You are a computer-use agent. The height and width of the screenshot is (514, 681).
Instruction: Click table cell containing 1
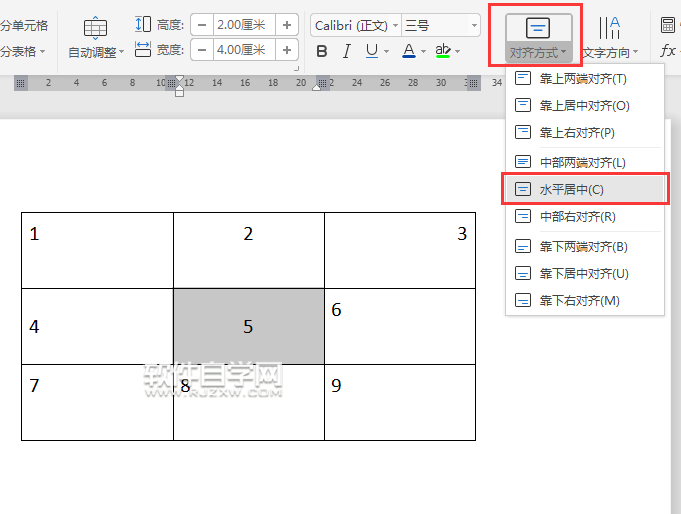point(97,250)
